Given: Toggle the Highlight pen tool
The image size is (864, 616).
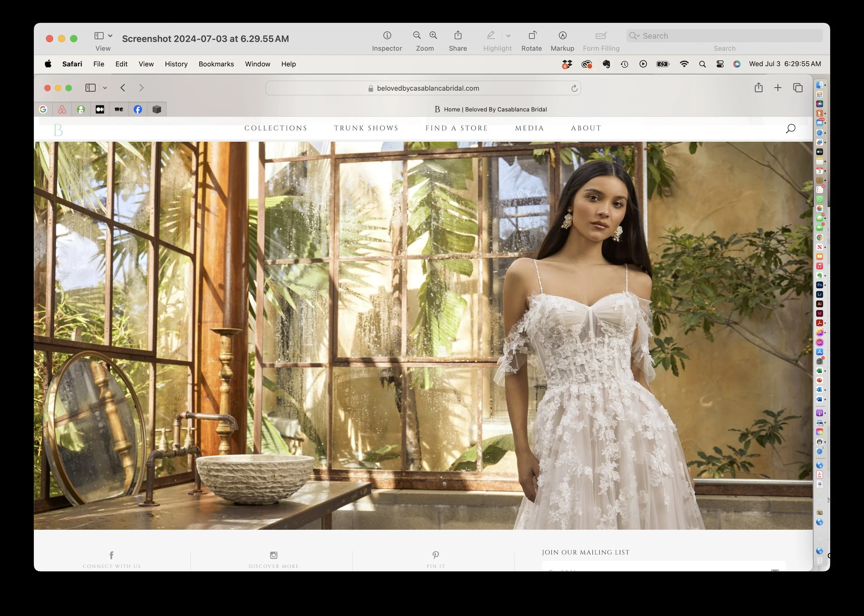Looking at the screenshot, I should pyautogui.click(x=491, y=36).
